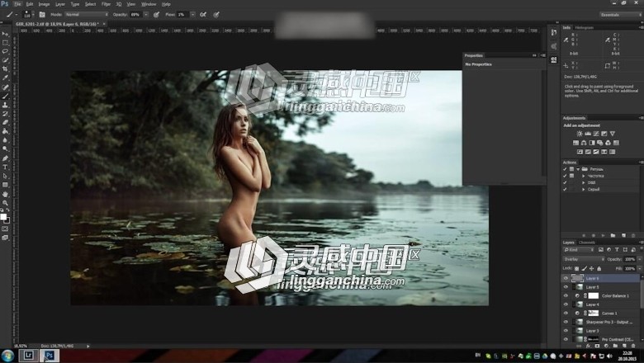The width and height of the screenshot is (644, 363).
Task: Open the Brush panel toggle icon
Action: click(42, 14)
